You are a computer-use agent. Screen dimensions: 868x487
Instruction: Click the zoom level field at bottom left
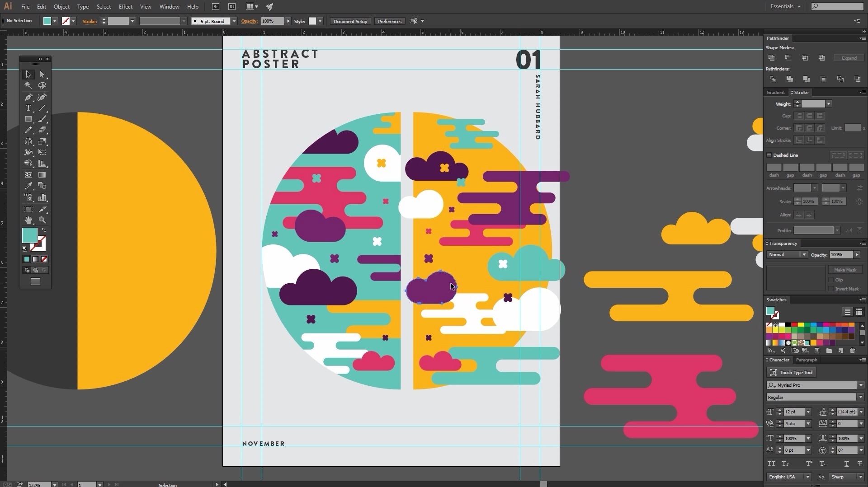(41, 484)
